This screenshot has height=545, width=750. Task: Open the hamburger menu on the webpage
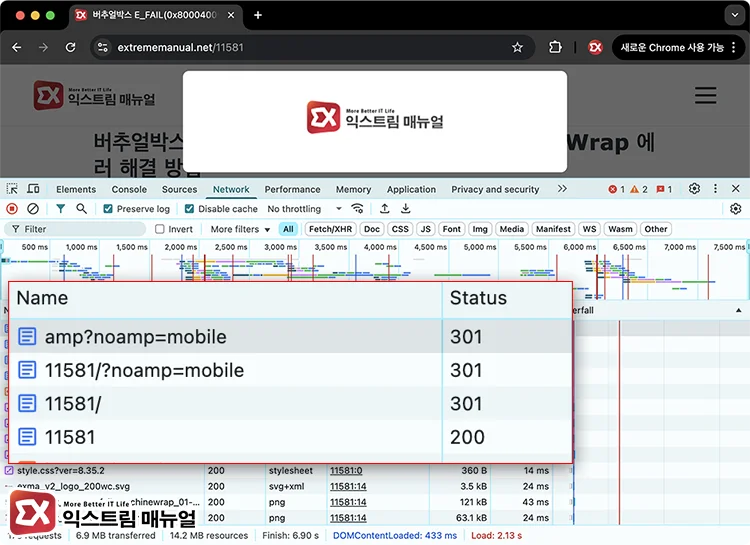pyautogui.click(x=706, y=95)
